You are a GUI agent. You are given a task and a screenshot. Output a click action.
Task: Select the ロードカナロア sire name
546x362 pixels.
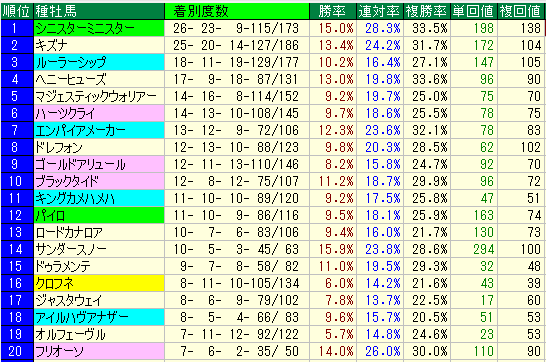click(69, 232)
